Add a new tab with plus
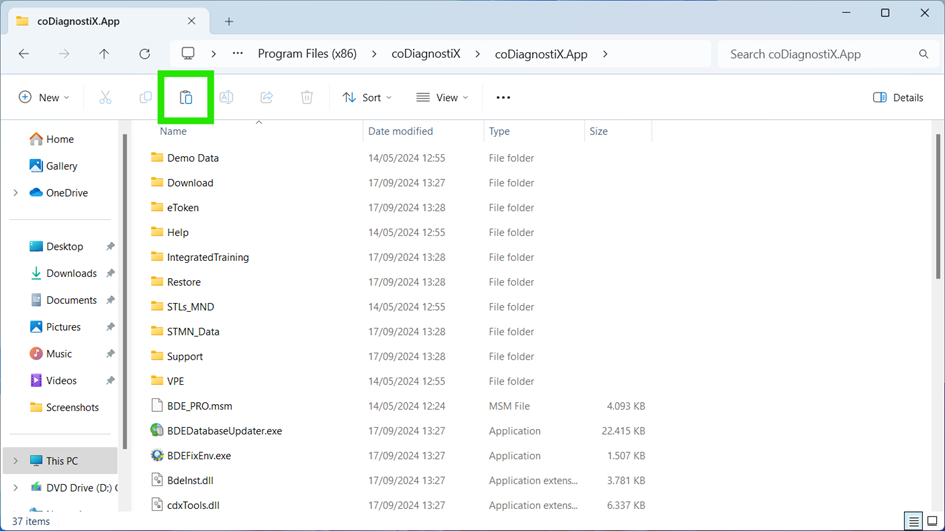The width and height of the screenshot is (945, 531). pos(229,22)
